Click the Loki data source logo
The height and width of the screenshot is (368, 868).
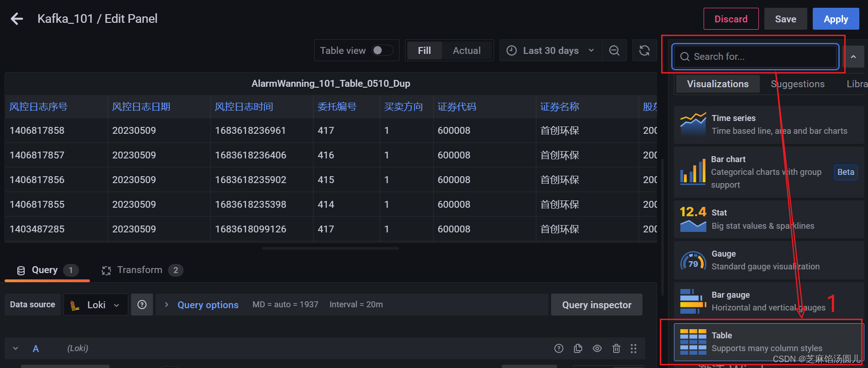pyautogui.click(x=75, y=305)
